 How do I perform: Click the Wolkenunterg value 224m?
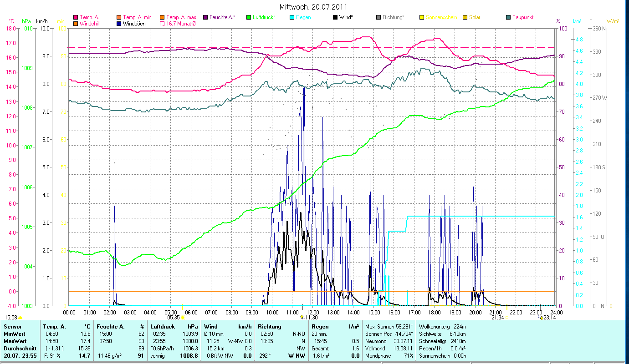(459, 327)
